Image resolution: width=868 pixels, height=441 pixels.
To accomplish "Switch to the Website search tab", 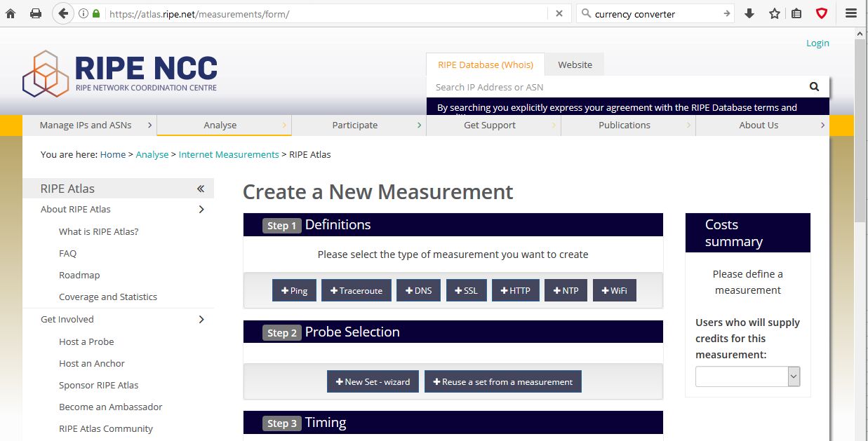I will pos(575,65).
